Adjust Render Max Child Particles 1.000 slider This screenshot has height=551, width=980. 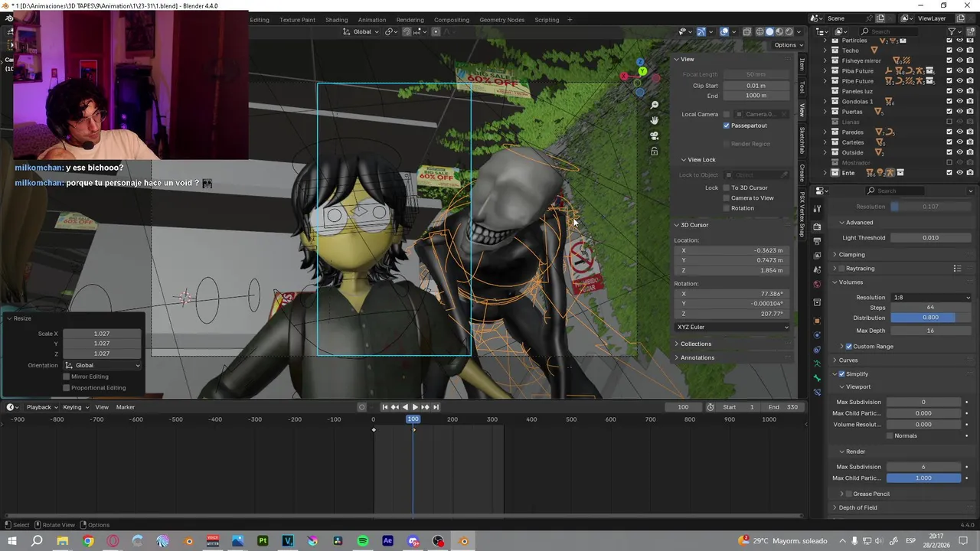click(923, 478)
